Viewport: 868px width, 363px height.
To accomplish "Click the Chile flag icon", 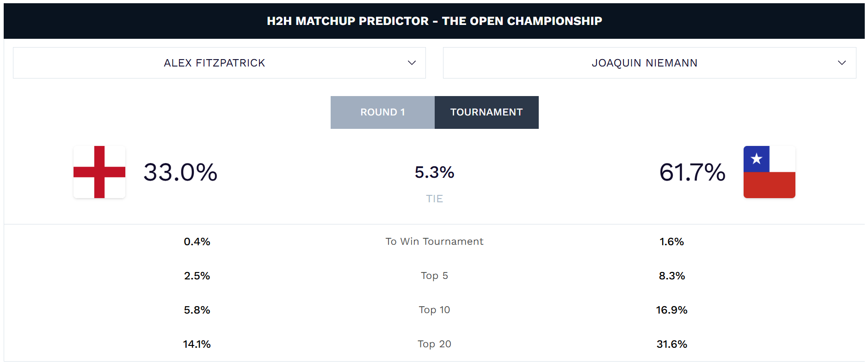I will (769, 172).
